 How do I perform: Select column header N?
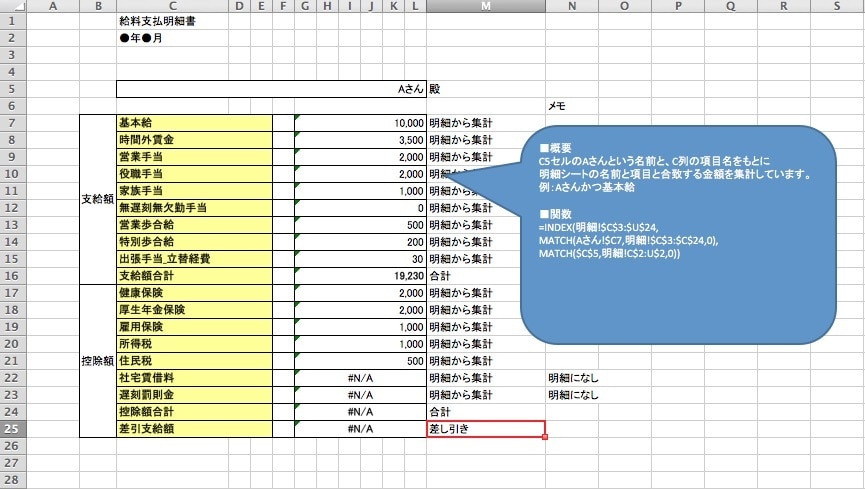572,6
